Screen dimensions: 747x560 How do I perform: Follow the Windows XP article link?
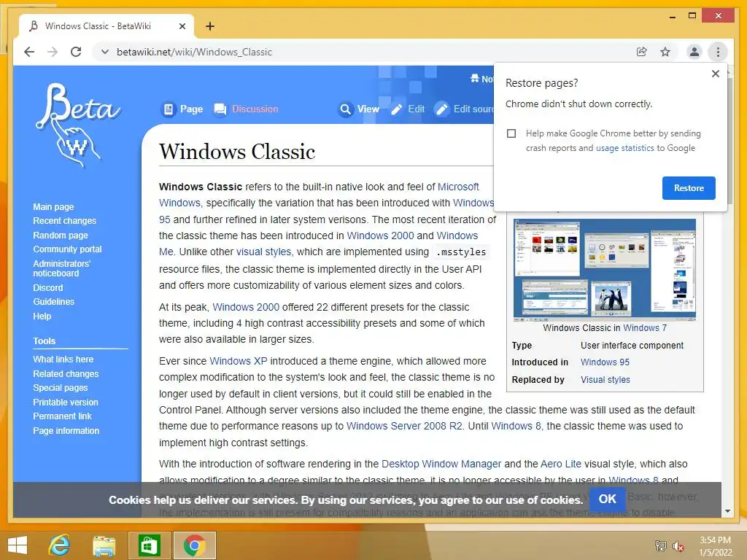tap(239, 361)
